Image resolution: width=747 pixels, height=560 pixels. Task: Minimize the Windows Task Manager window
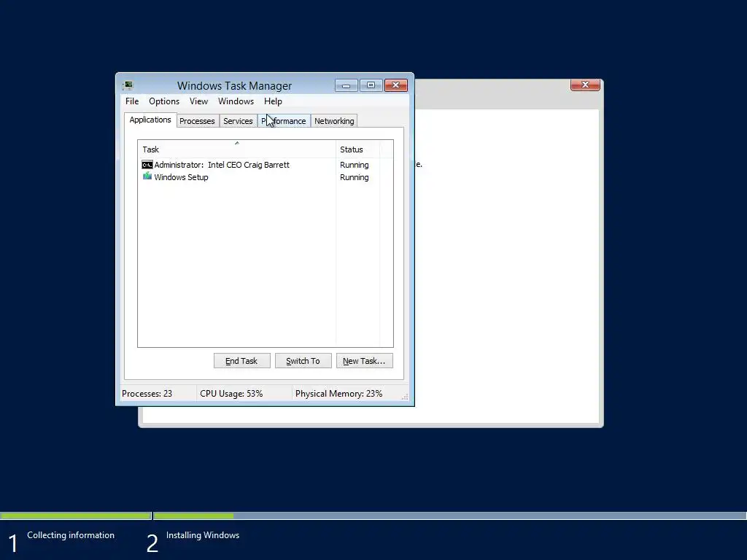click(x=347, y=85)
